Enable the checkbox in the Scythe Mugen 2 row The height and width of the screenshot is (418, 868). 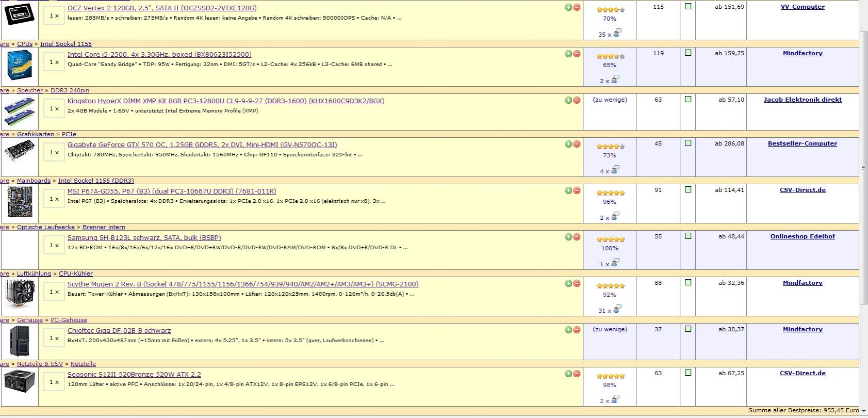point(687,282)
